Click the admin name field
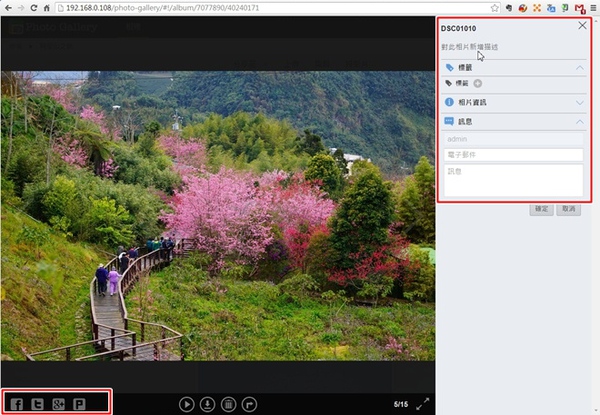 pos(514,139)
